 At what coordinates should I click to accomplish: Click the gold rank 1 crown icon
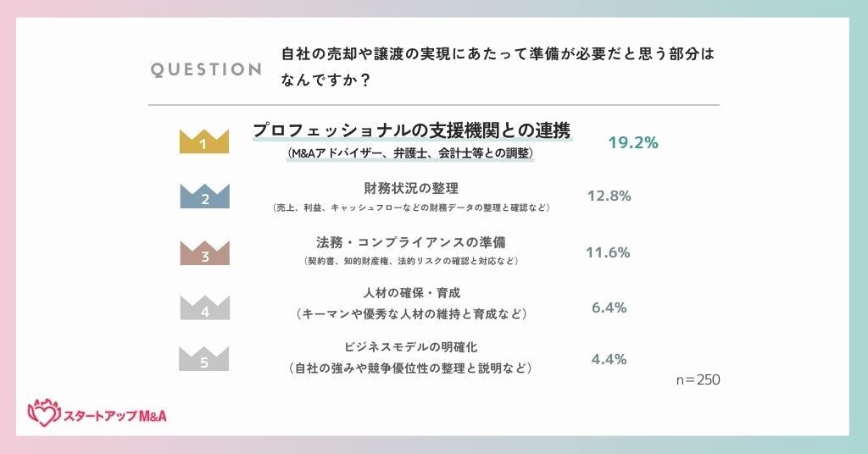(x=204, y=142)
